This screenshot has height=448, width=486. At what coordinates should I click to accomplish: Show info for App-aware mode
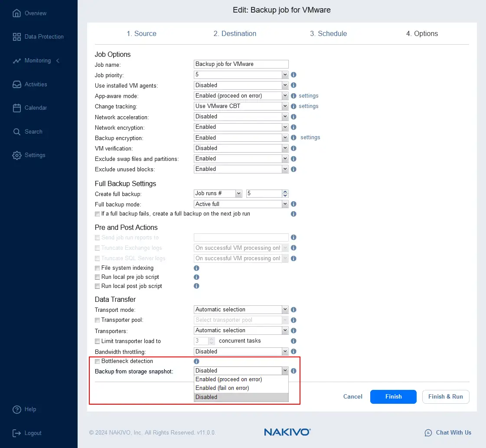pos(294,96)
